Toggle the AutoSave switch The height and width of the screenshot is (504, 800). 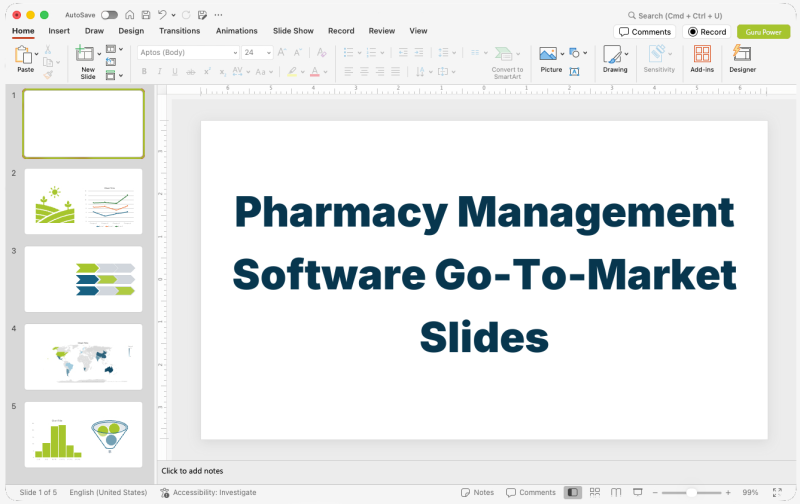109,15
